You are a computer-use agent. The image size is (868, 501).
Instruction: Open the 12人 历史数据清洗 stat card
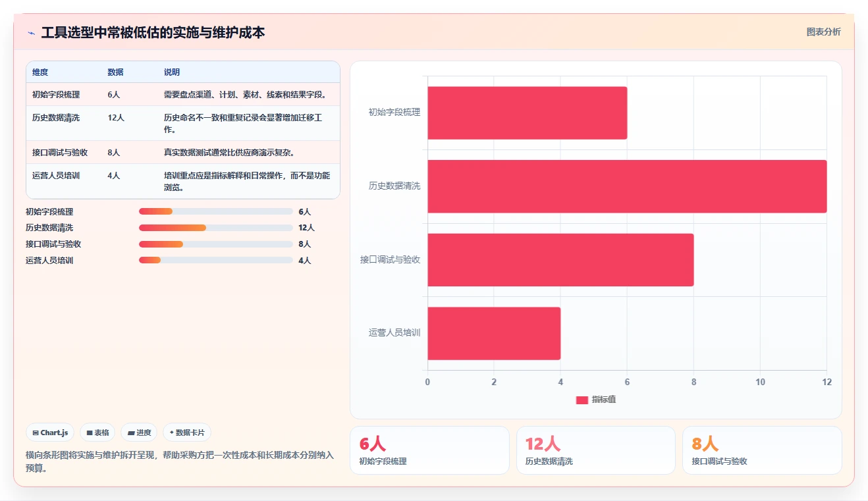(596, 450)
